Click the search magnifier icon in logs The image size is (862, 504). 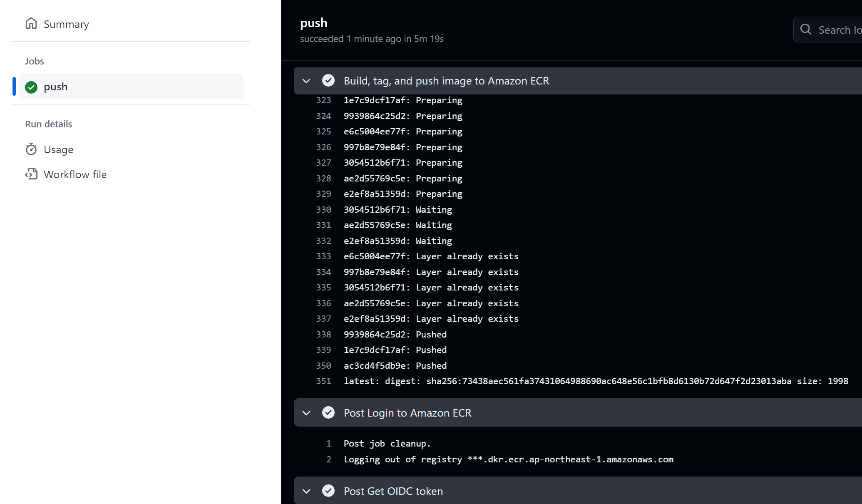coord(806,30)
